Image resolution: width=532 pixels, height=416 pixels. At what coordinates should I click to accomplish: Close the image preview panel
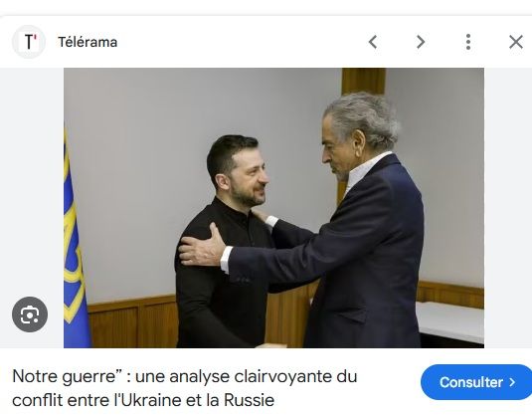point(516,42)
